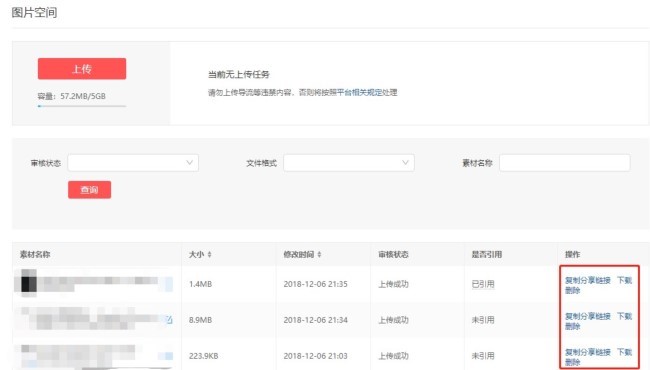
Task: Click the 审核状态 column header
Action: pos(393,254)
